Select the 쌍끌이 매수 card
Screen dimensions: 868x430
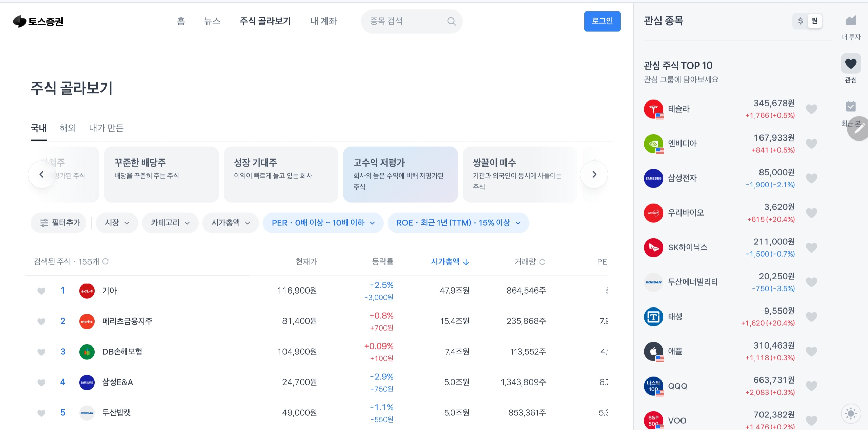point(520,174)
